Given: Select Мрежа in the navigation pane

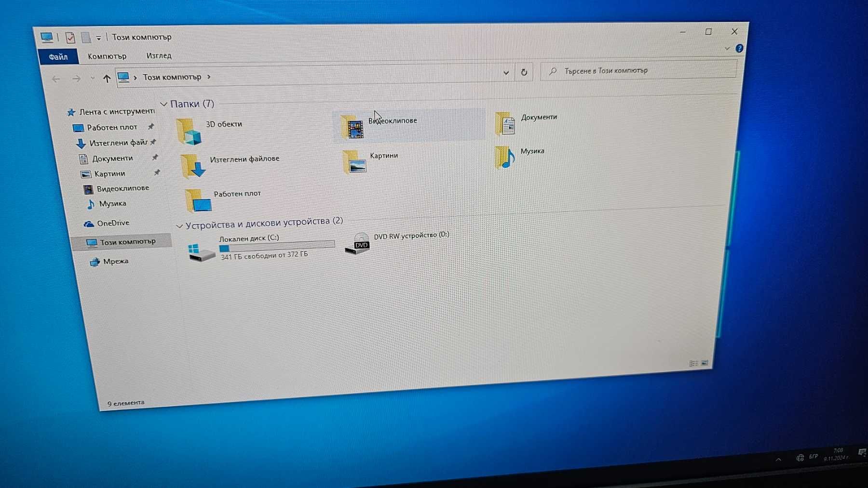Looking at the screenshot, I should [109, 262].
